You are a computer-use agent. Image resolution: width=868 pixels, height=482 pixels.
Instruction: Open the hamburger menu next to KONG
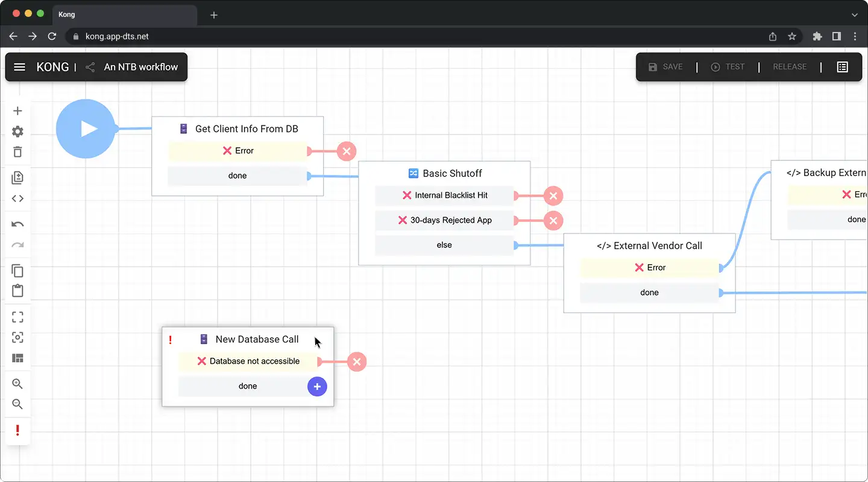pos(19,67)
